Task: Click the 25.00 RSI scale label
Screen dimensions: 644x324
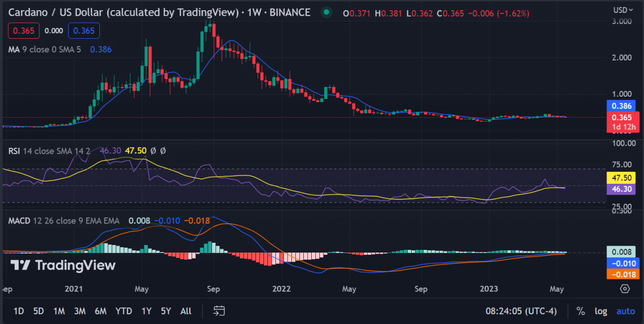Action: coord(621,206)
